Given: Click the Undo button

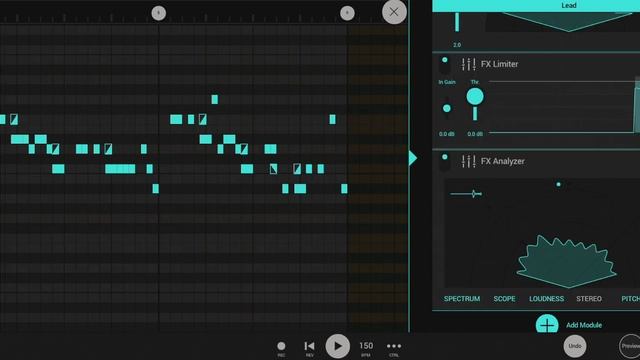Looking at the screenshot, I should pos(575,346).
